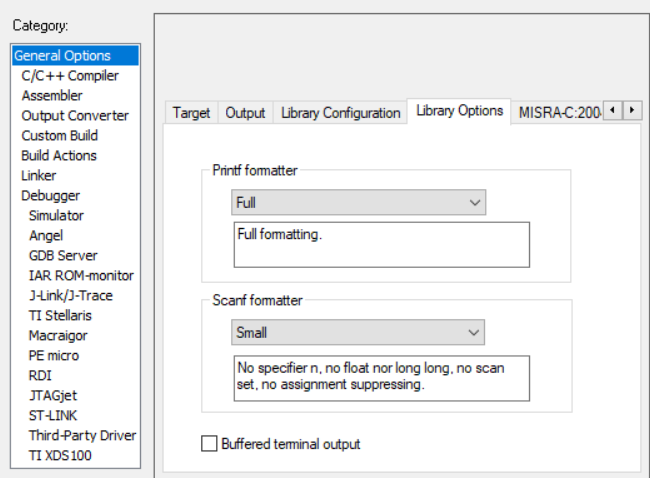Open the MISRA-C:2004 tab
The height and width of the screenshot is (478, 650).
click(x=558, y=113)
